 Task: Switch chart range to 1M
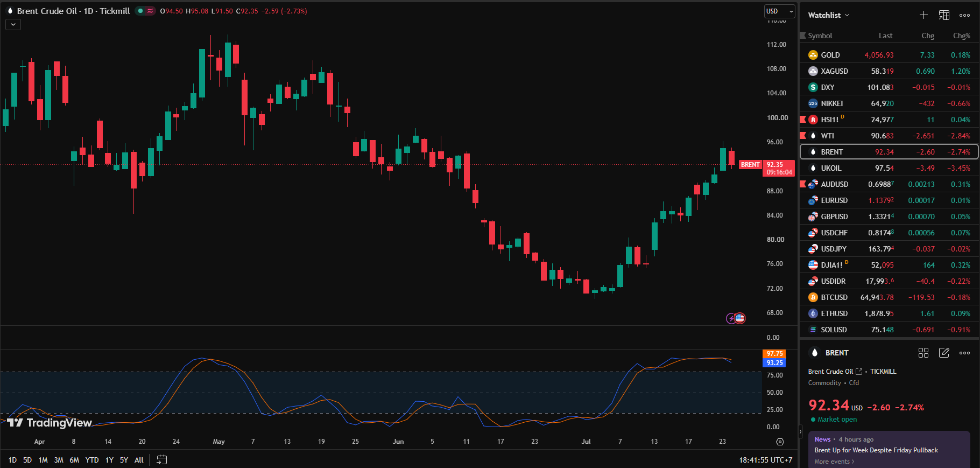pyautogui.click(x=43, y=460)
